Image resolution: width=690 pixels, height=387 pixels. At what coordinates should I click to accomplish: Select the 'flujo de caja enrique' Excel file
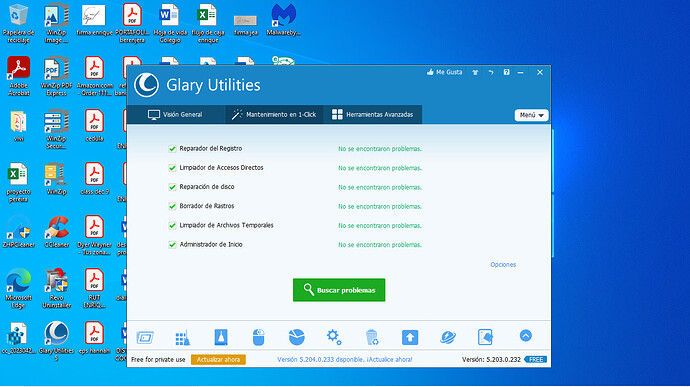[208, 23]
